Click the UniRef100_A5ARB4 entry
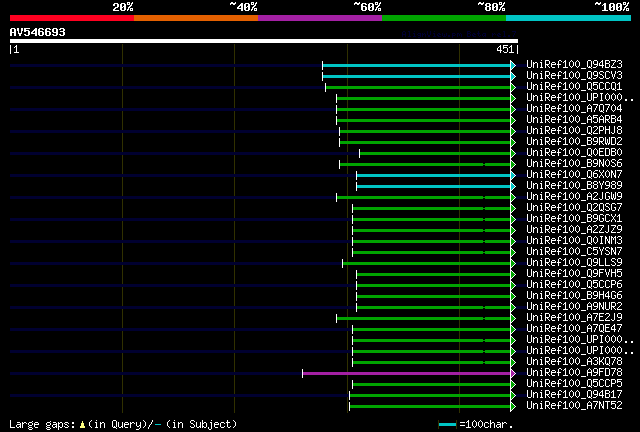 coord(574,120)
